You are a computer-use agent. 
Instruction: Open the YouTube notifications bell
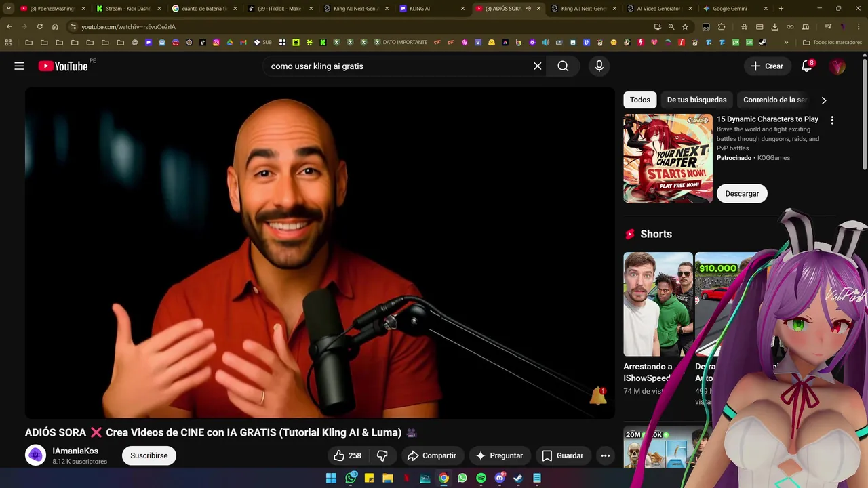click(806, 66)
